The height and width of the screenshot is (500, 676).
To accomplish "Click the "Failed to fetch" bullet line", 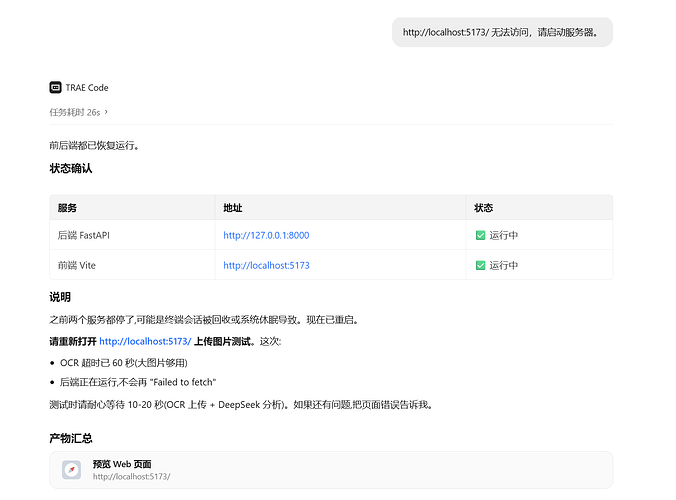I will [138, 382].
